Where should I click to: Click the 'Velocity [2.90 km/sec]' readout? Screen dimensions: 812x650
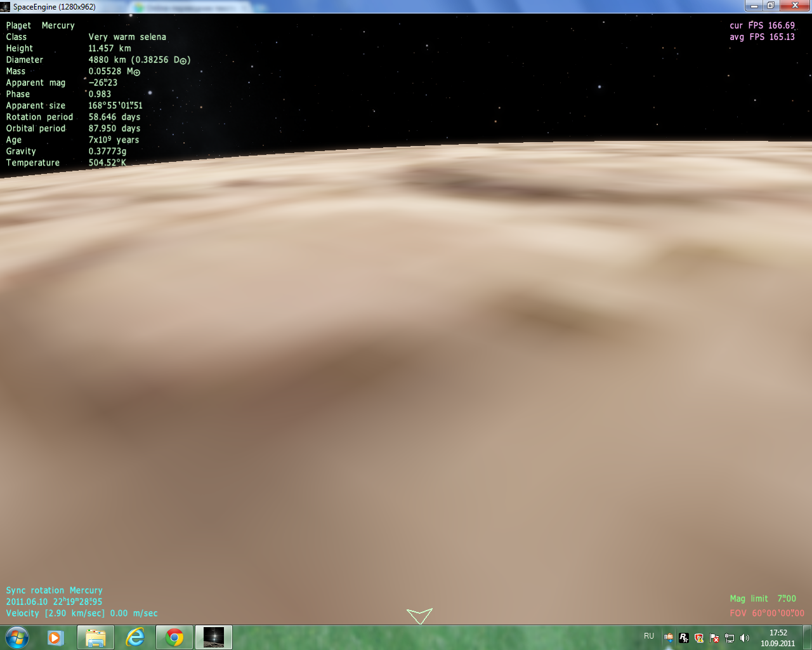pos(81,613)
